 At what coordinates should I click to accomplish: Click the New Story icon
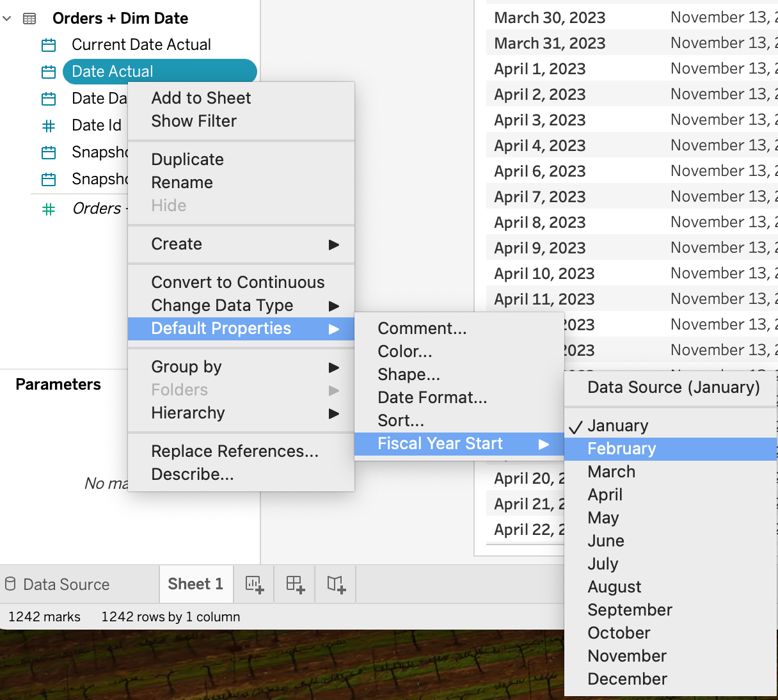click(x=336, y=584)
